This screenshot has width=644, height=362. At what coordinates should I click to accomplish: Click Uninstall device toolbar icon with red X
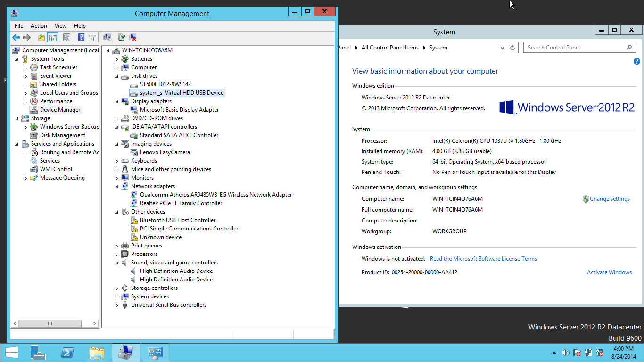pos(133,38)
